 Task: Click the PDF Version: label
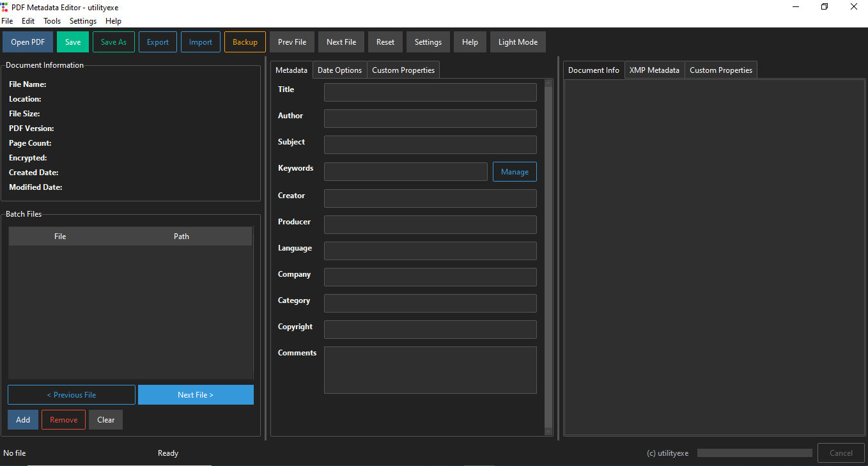point(31,128)
